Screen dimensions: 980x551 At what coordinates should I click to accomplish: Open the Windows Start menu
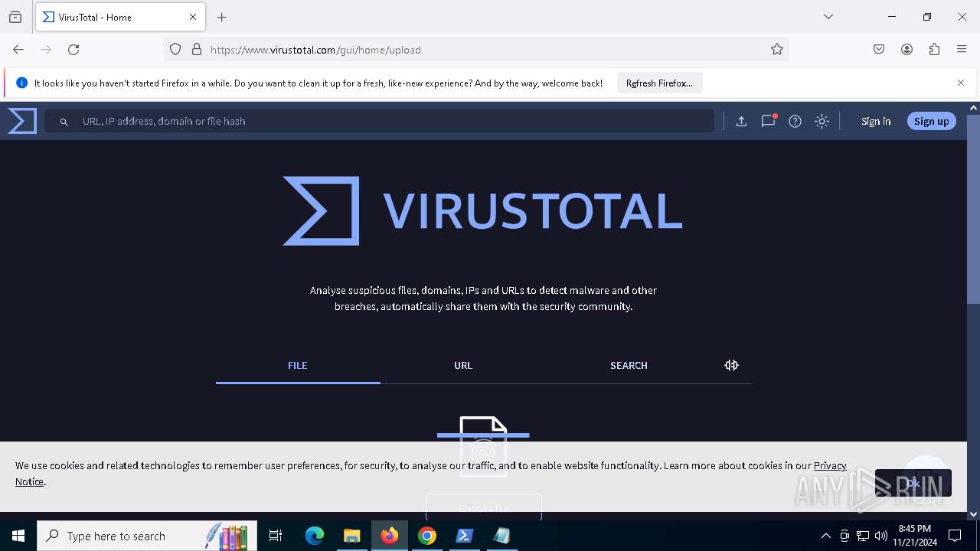(18, 536)
